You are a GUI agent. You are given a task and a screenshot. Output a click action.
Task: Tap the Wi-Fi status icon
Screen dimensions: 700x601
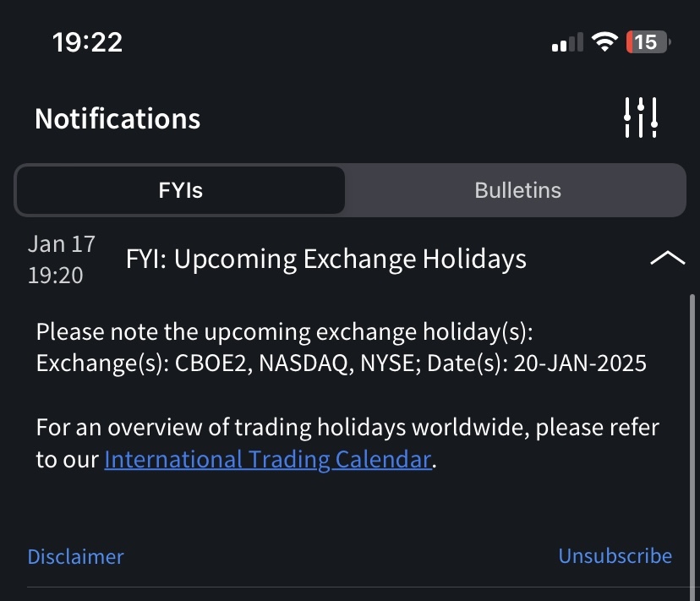604,41
